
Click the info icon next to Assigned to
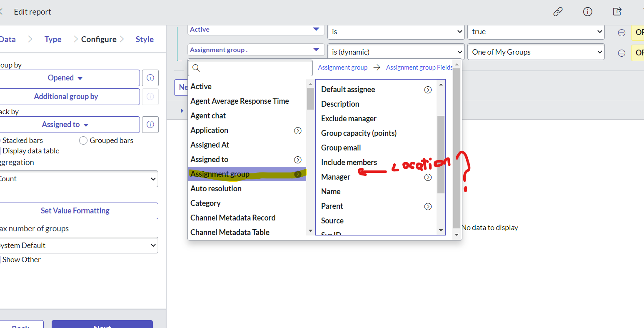tap(150, 125)
